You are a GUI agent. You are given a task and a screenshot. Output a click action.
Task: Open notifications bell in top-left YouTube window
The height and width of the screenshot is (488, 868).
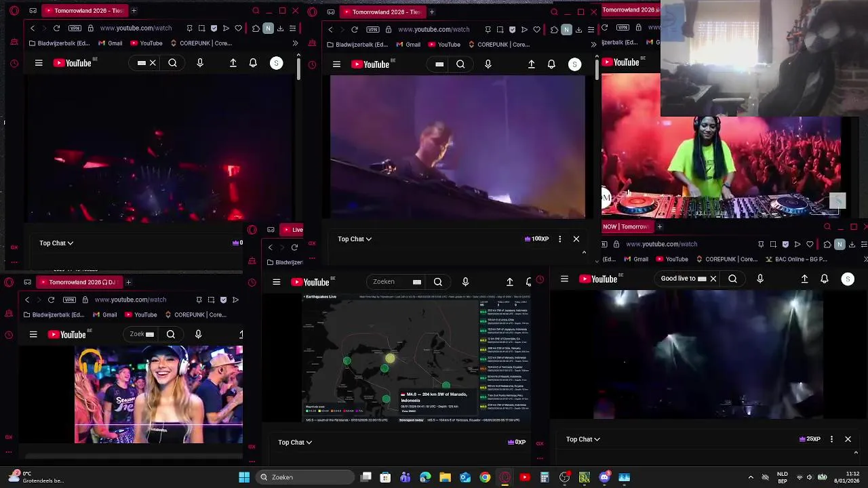(253, 63)
